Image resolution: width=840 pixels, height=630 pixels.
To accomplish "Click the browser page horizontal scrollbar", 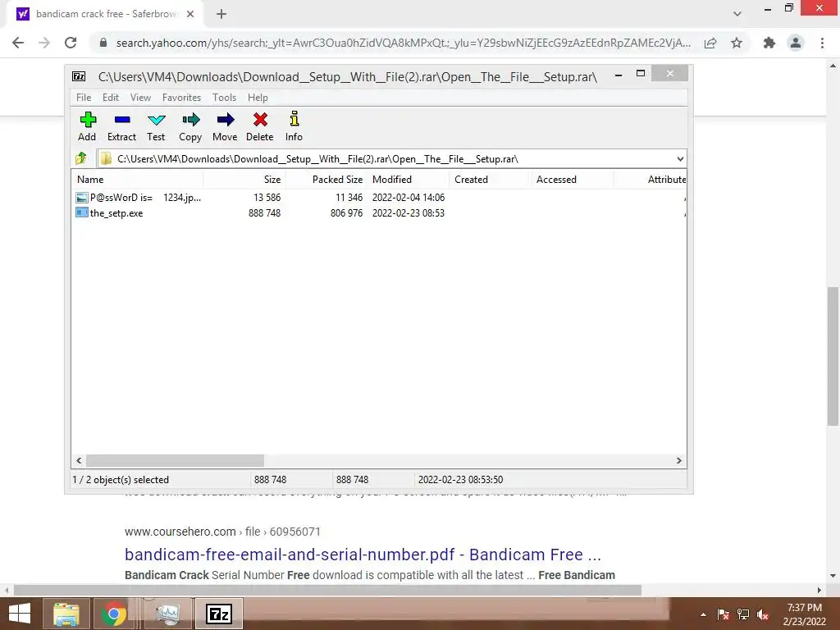I will coord(327,591).
